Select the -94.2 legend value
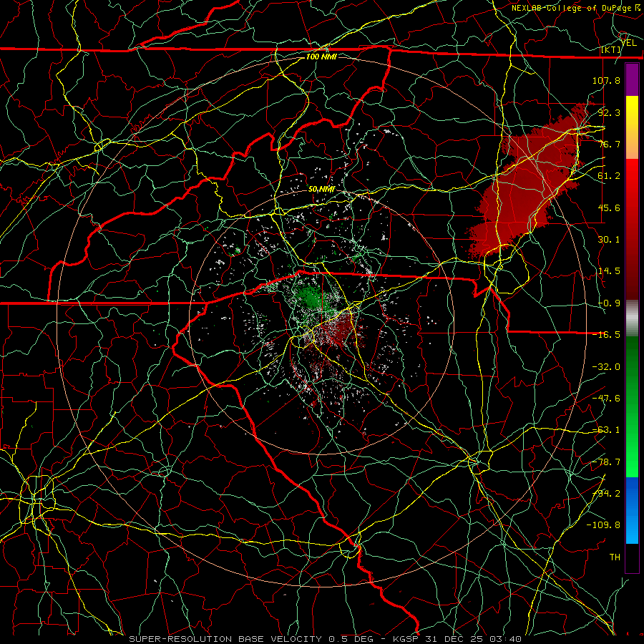644x644 pixels. 606,494
